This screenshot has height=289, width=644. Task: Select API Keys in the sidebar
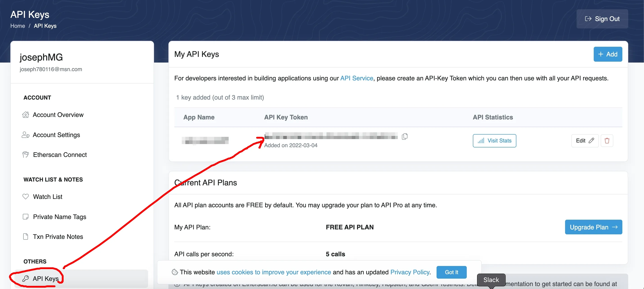pyautogui.click(x=81, y=278)
